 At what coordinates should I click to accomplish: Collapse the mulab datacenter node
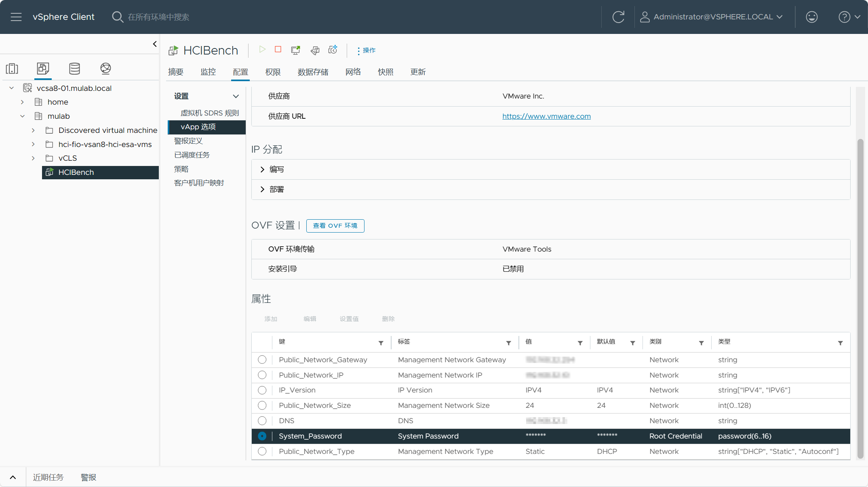click(x=22, y=116)
